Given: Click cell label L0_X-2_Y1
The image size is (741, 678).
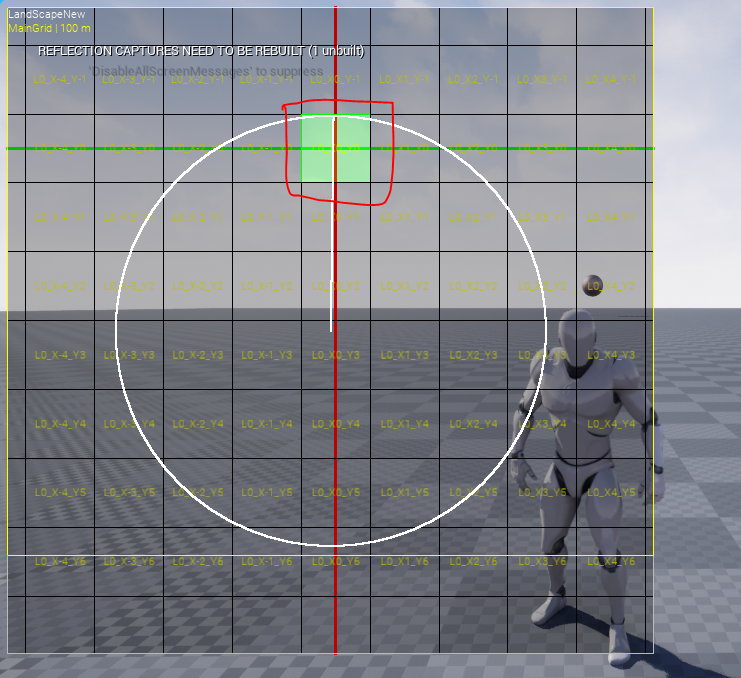Looking at the screenshot, I should (x=198, y=217).
